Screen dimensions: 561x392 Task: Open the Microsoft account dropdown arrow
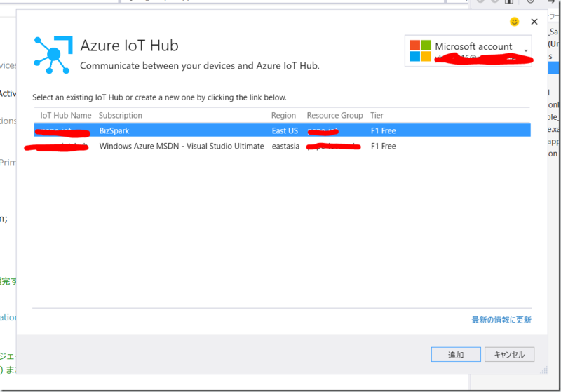pyautogui.click(x=526, y=50)
